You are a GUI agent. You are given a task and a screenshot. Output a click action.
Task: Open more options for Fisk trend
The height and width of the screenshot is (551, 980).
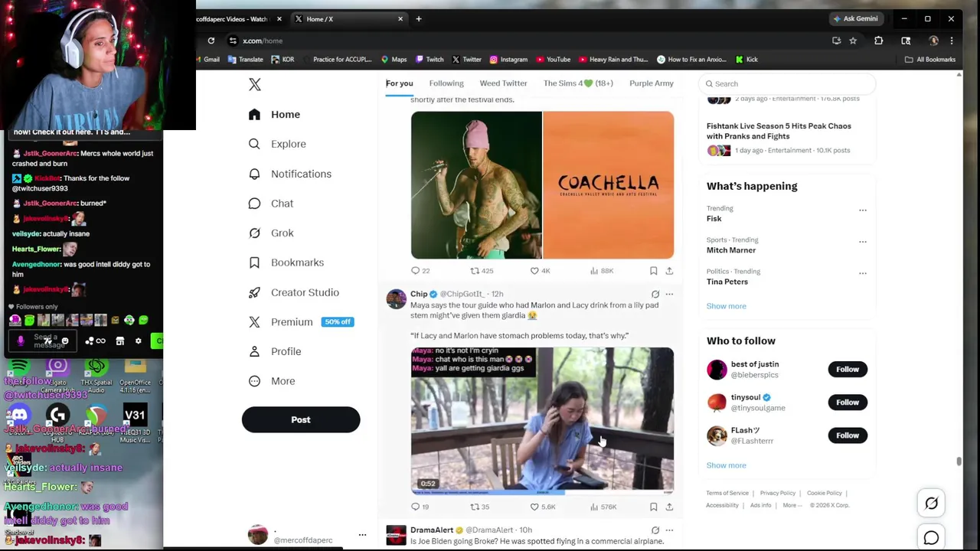click(x=863, y=210)
